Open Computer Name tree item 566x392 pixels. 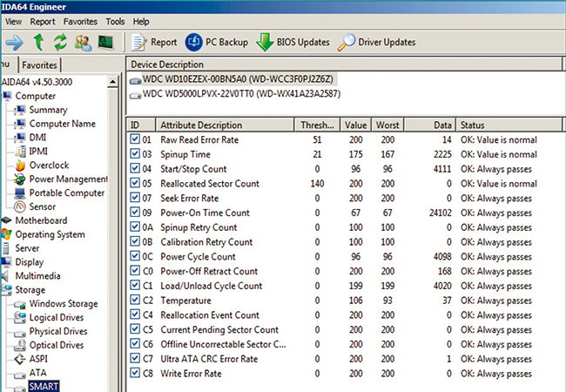[x=63, y=124]
